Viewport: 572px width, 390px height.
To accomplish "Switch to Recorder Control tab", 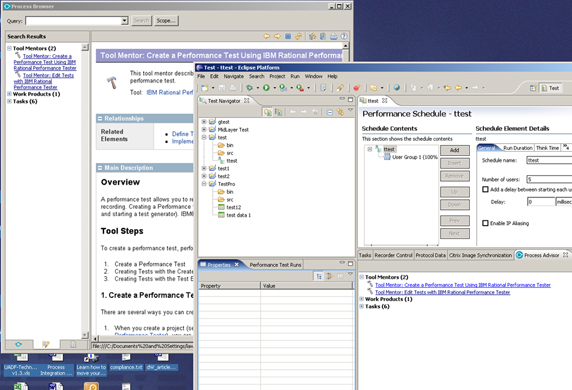I will point(393,255).
